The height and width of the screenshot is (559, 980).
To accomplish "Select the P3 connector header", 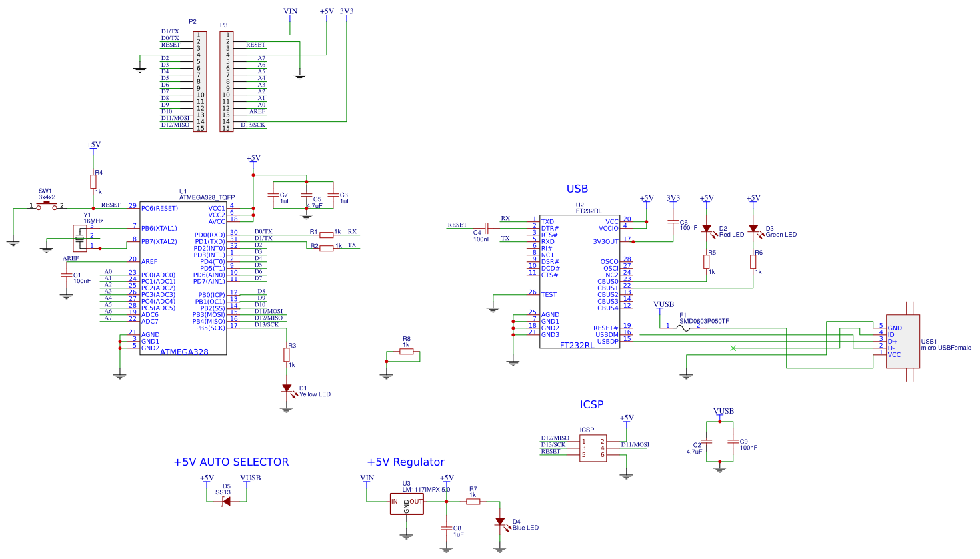I will pos(227,81).
